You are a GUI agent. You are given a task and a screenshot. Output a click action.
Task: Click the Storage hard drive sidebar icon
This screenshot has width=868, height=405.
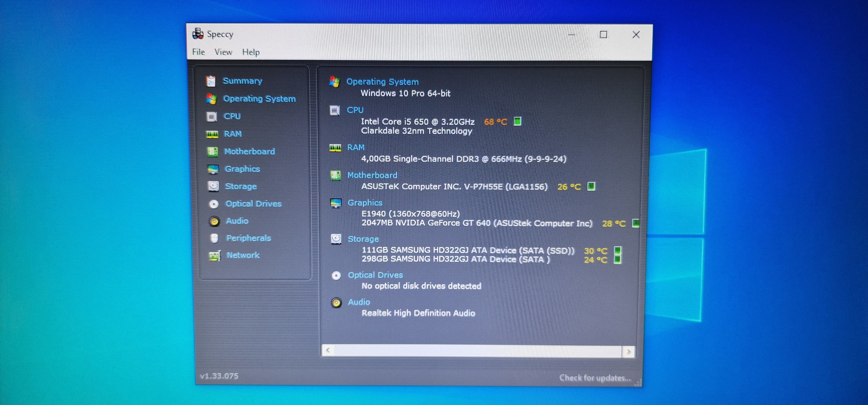click(213, 186)
